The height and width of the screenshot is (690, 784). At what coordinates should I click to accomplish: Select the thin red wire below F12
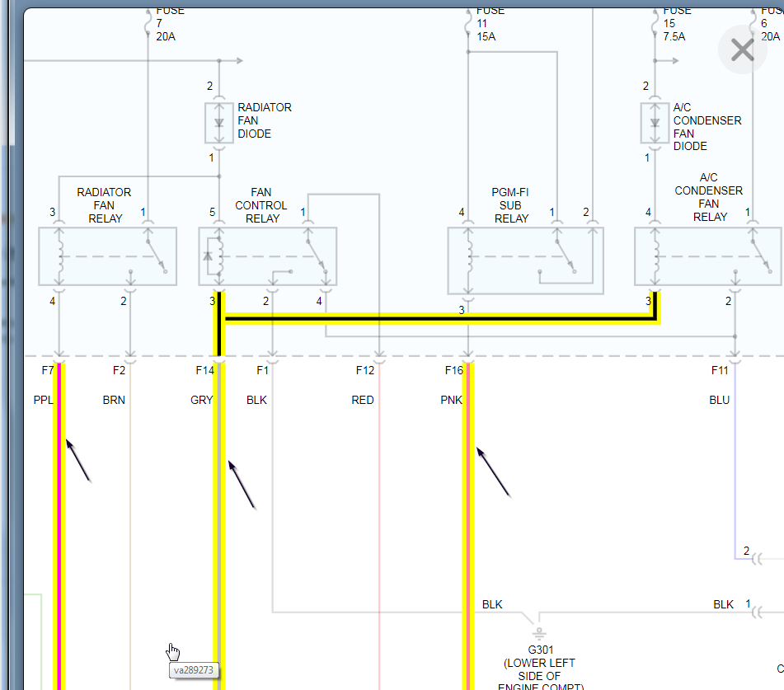coord(379,511)
